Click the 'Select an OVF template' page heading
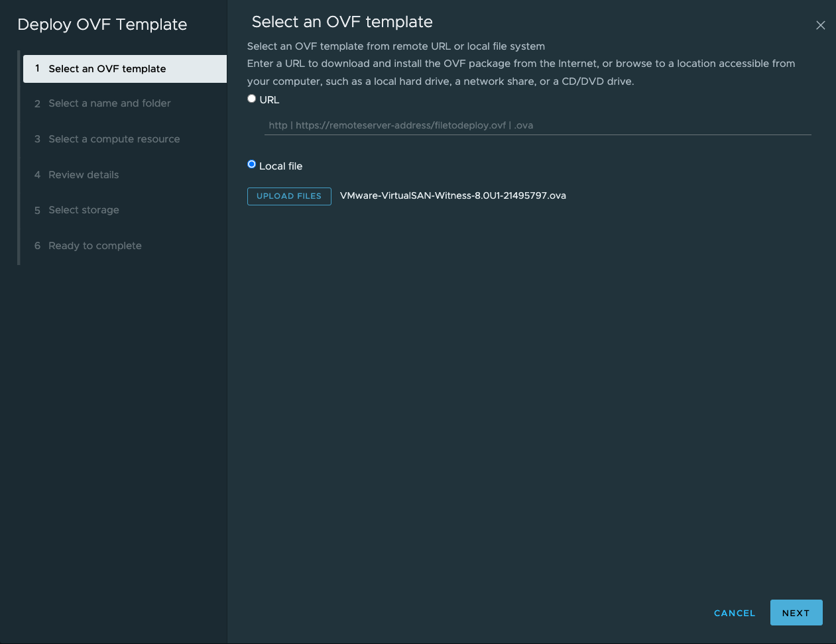This screenshot has height=644, width=836. 342,22
